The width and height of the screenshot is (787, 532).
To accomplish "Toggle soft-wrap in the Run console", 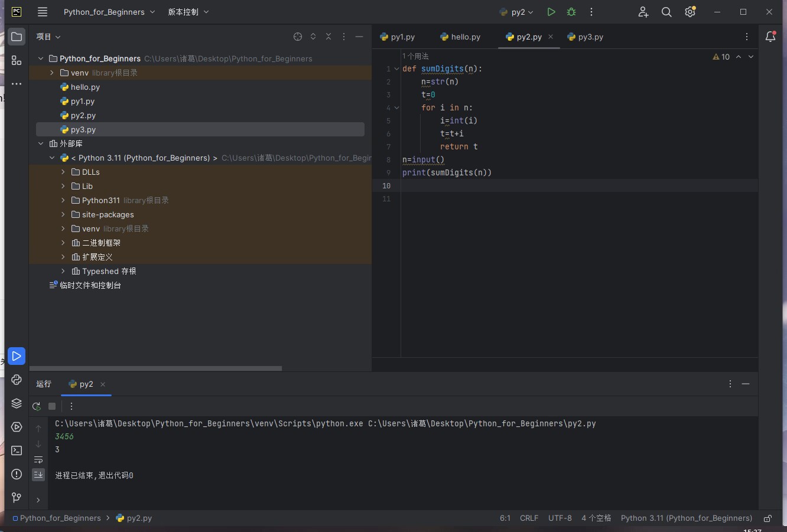I will click(38, 460).
